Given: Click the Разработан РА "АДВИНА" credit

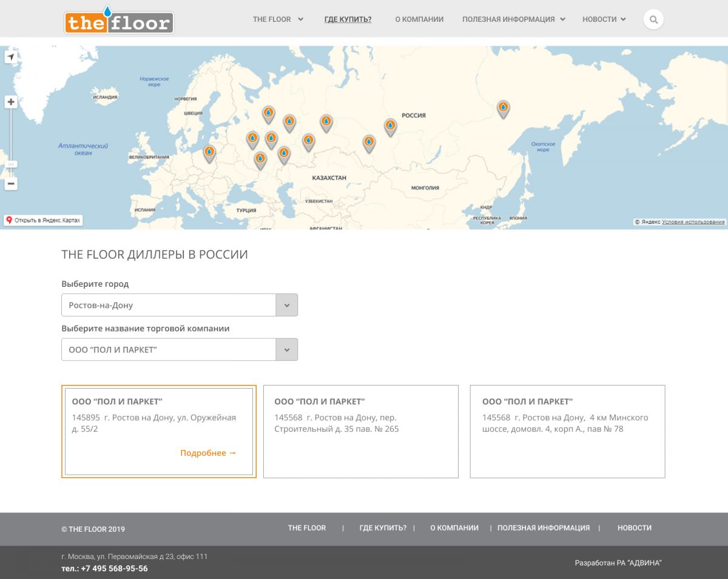Looking at the screenshot, I should [x=618, y=563].
